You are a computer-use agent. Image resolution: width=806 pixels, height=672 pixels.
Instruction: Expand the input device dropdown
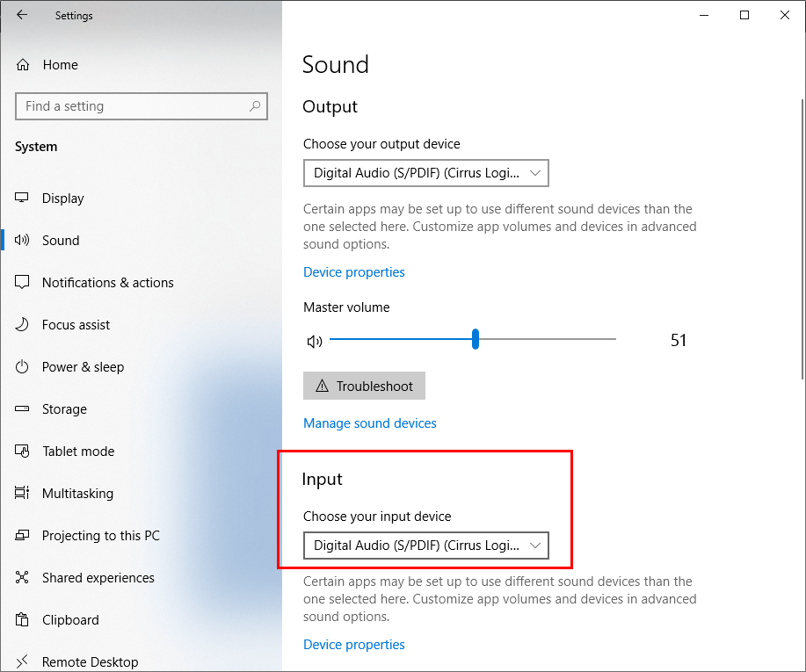pos(425,546)
